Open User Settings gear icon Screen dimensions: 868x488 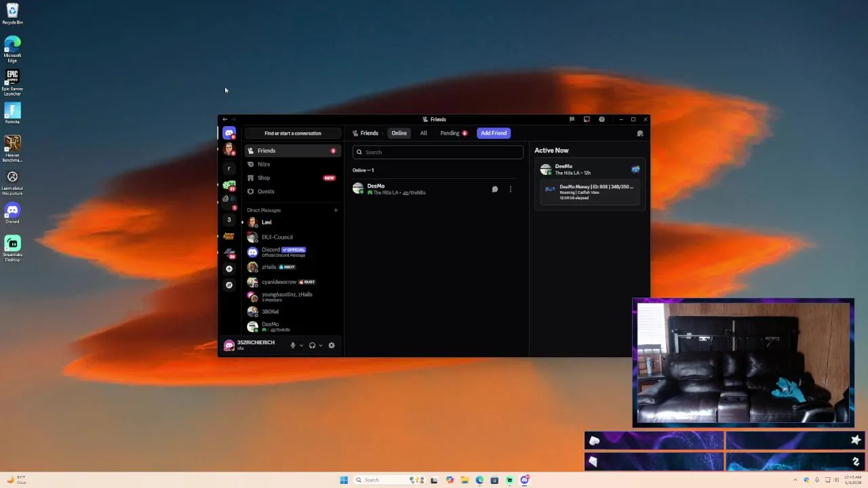pos(332,346)
